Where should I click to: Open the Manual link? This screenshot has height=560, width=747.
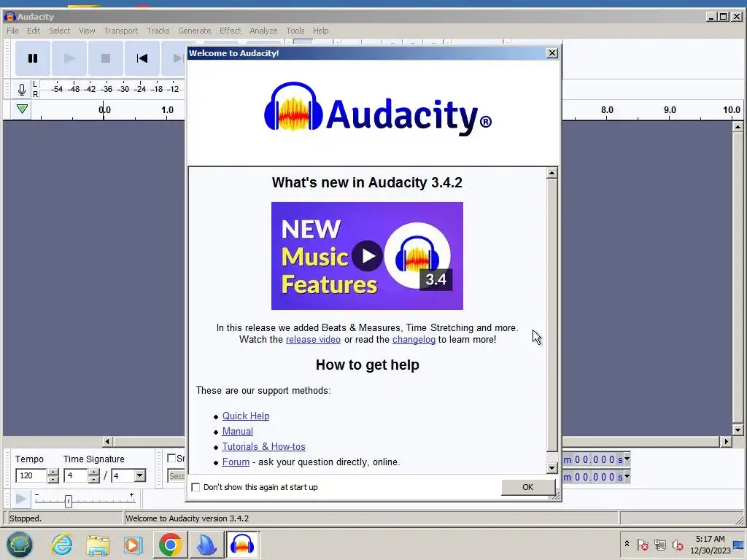pos(237,431)
